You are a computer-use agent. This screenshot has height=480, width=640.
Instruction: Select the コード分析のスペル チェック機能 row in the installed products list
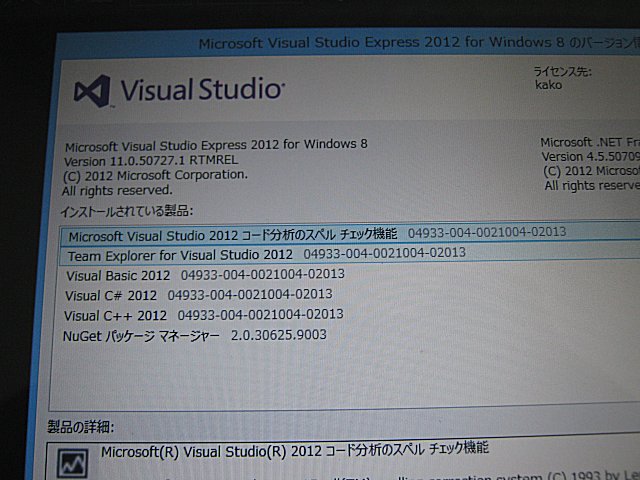(x=350, y=236)
